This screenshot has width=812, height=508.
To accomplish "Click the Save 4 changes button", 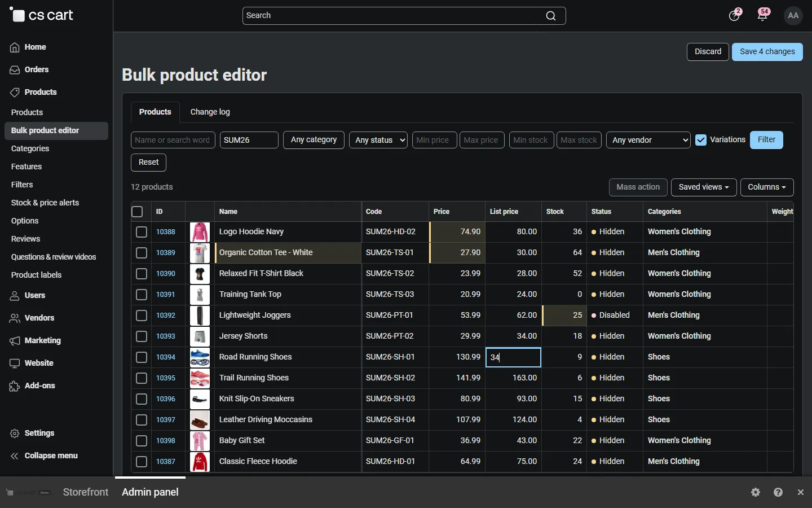I will (767, 52).
